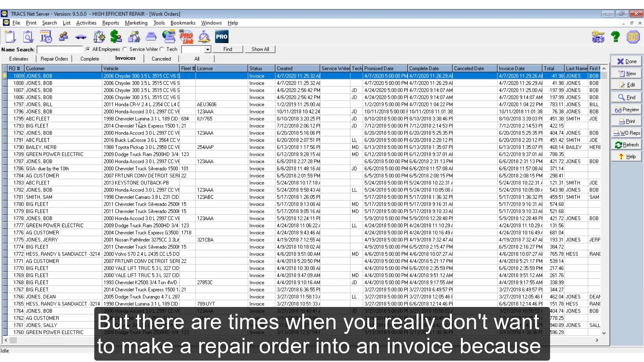Click the Show All button

point(260,49)
